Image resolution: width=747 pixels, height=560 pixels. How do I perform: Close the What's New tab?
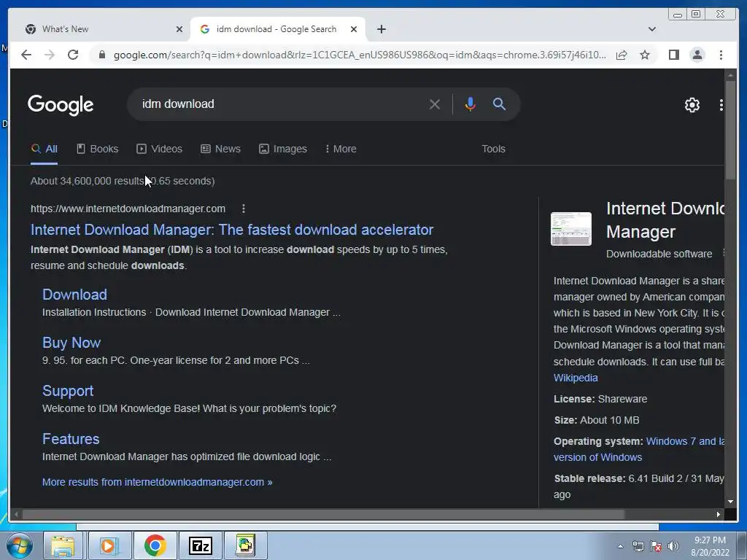(179, 29)
